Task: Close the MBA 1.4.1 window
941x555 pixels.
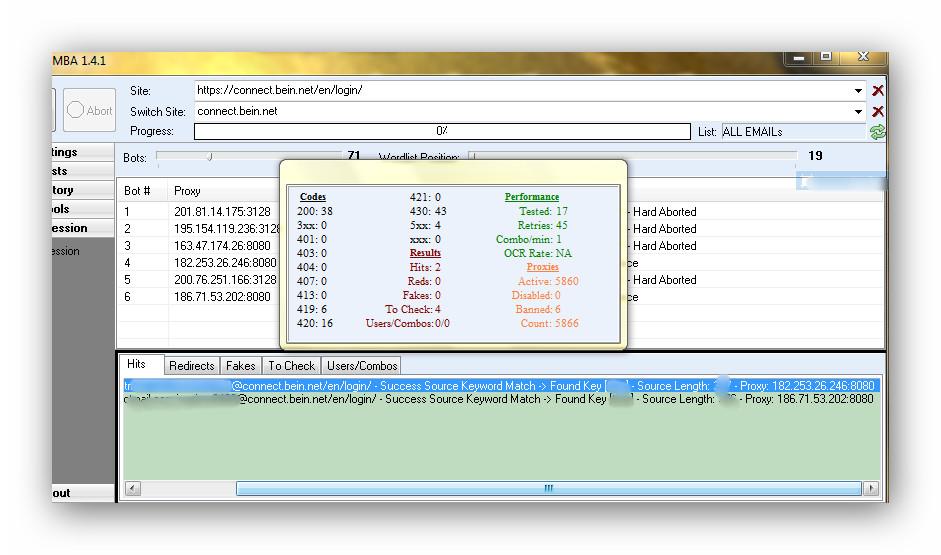Action: coord(863,57)
